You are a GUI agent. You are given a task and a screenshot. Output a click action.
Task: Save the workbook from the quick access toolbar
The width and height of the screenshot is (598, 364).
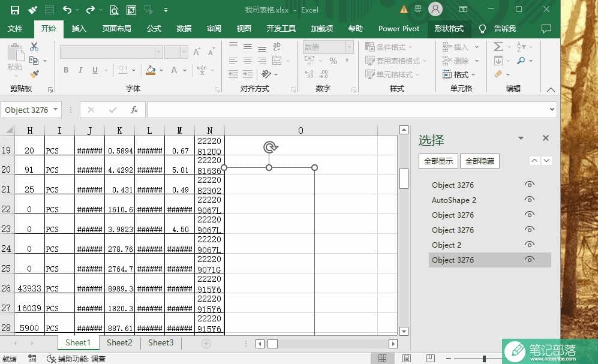14,10
